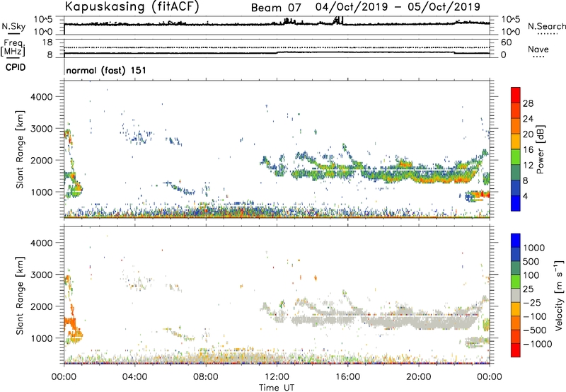Click the '20:00' time axis tick label
Image resolution: width=566 pixels, height=392 pixels.
(x=419, y=377)
